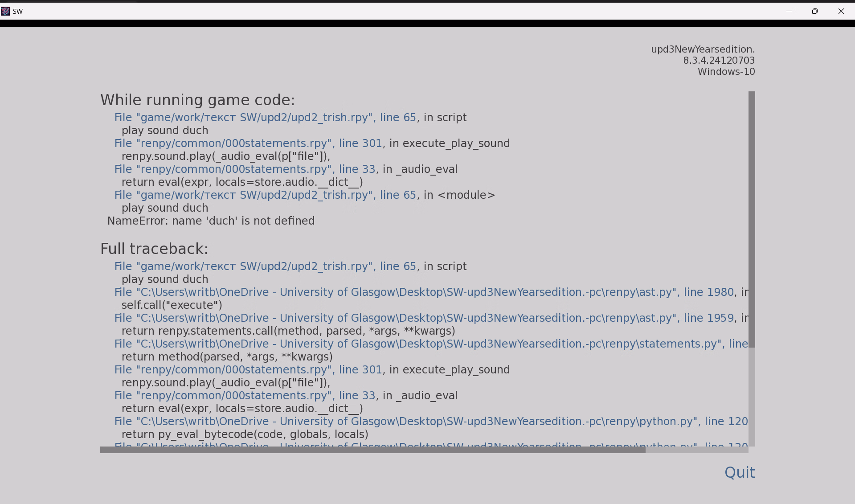Open 000statements.rpy line 301 link under Full traceback
The image size is (855, 504).
click(248, 369)
